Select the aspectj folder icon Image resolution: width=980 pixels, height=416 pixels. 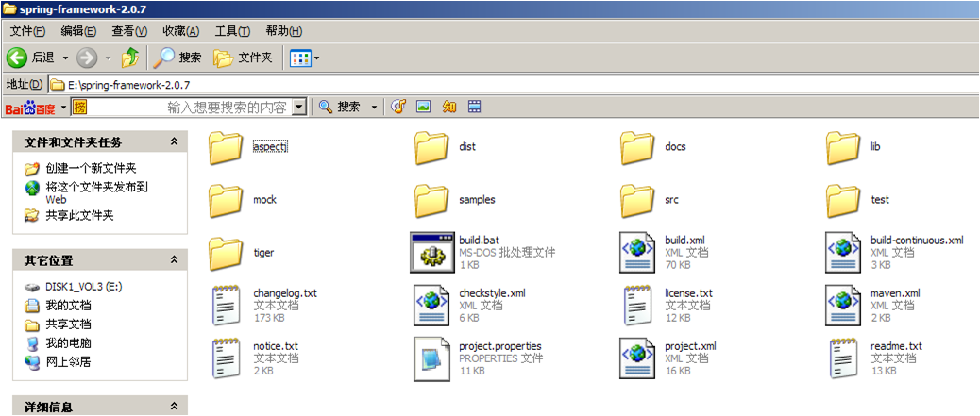click(x=226, y=147)
